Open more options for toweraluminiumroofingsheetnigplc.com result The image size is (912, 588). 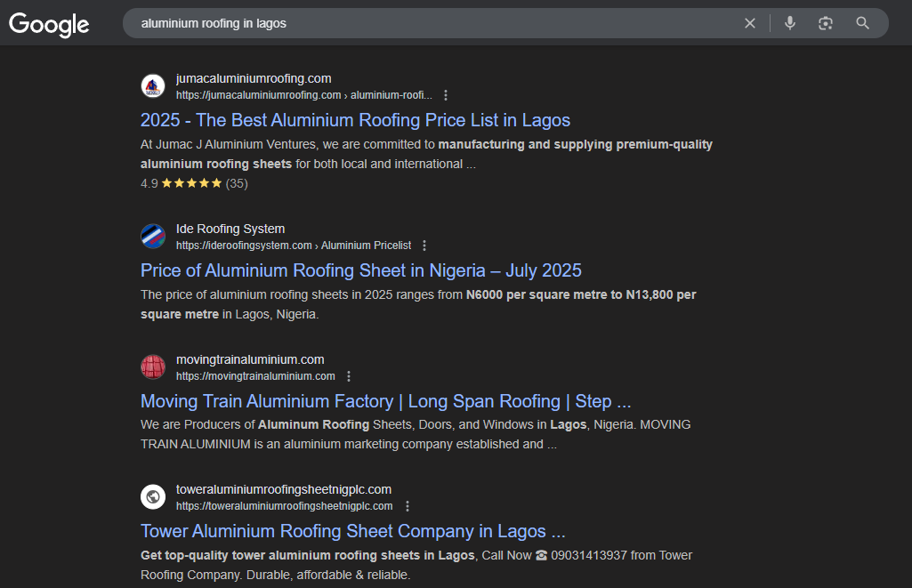point(407,506)
